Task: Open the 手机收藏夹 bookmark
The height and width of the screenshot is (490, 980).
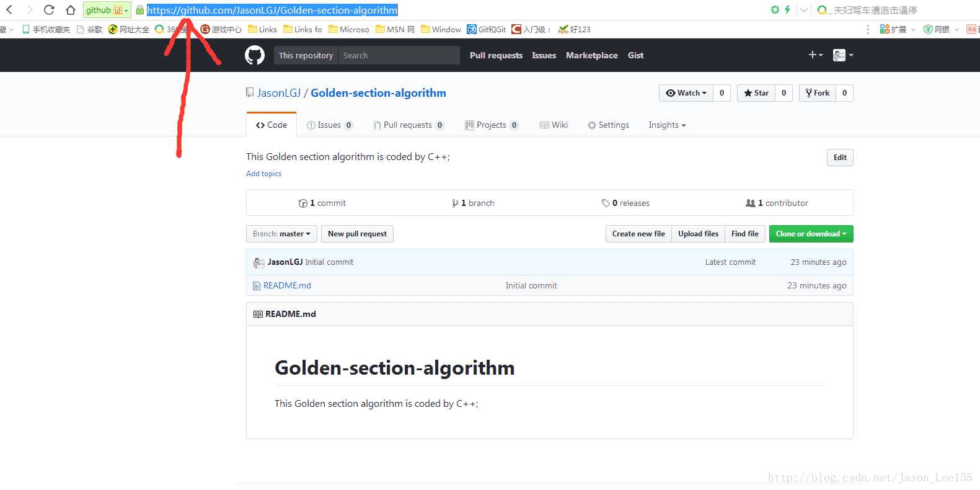Action: tap(46, 29)
